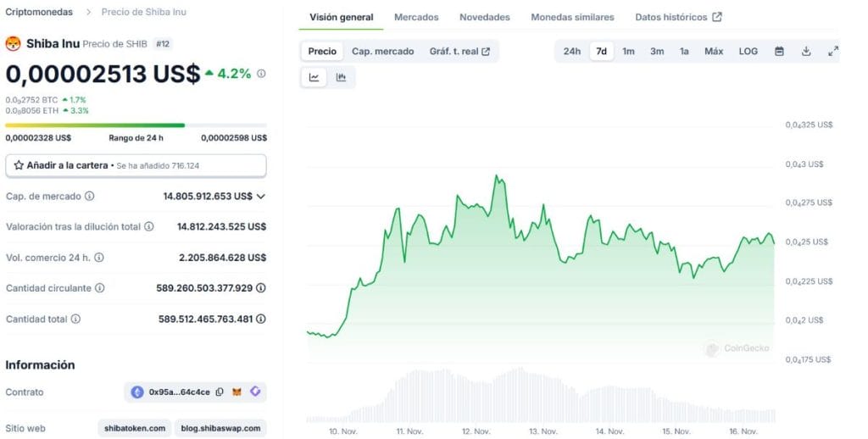The height and width of the screenshot is (439, 868).
Task: Open the calendar date range picker
Action: point(780,52)
